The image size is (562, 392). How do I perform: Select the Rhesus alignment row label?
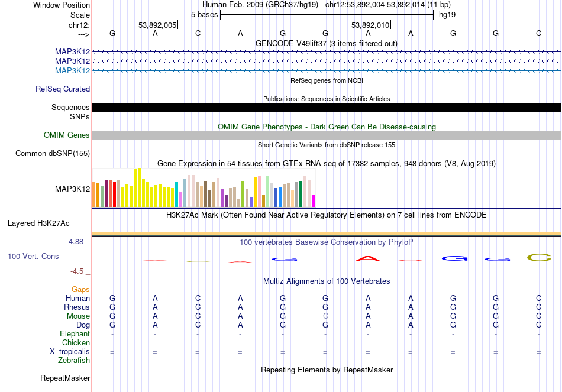point(77,307)
